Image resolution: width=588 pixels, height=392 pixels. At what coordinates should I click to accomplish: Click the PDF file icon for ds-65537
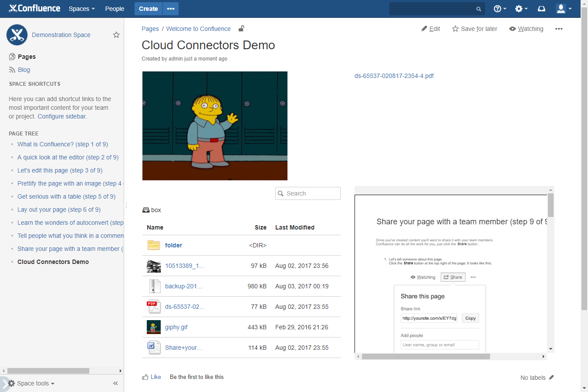pos(154,307)
